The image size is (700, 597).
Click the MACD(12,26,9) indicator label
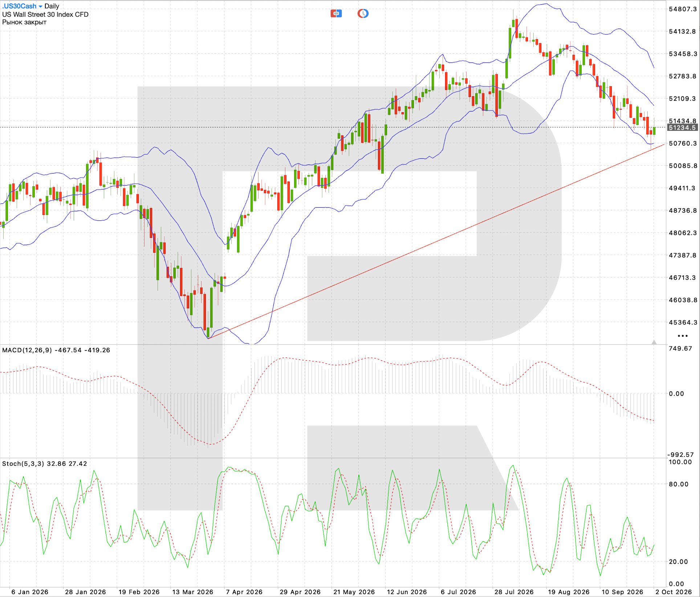[x=56, y=350]
